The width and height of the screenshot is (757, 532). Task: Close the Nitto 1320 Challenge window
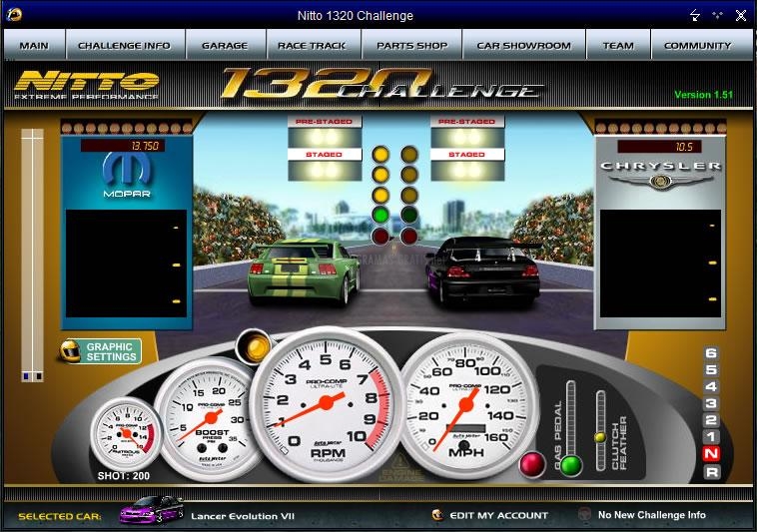point(741,15)
